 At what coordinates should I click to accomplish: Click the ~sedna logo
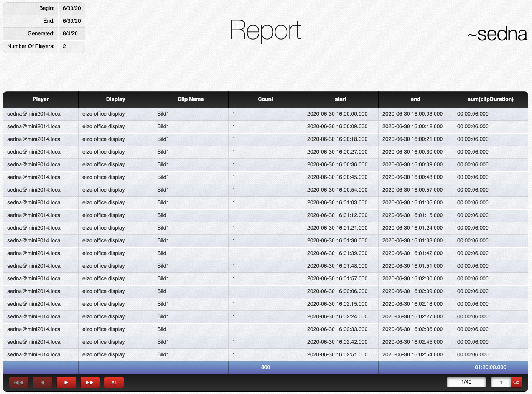[497, 34]
